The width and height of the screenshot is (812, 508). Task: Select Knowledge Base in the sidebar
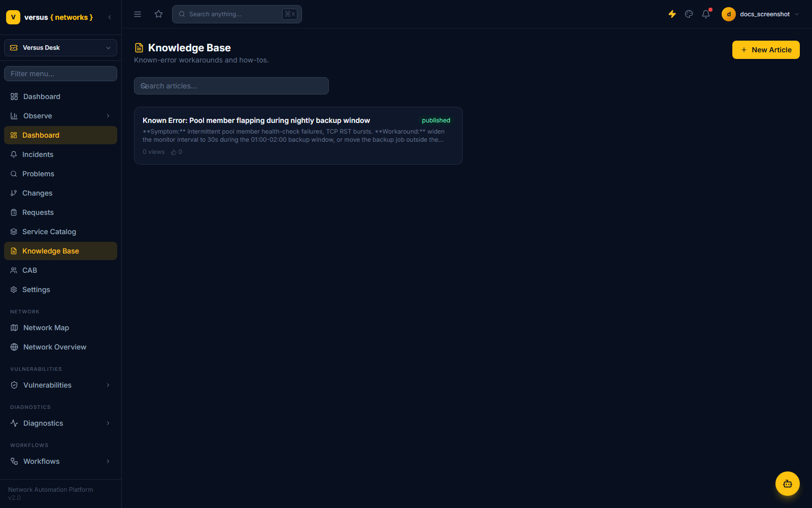[60, 251]
